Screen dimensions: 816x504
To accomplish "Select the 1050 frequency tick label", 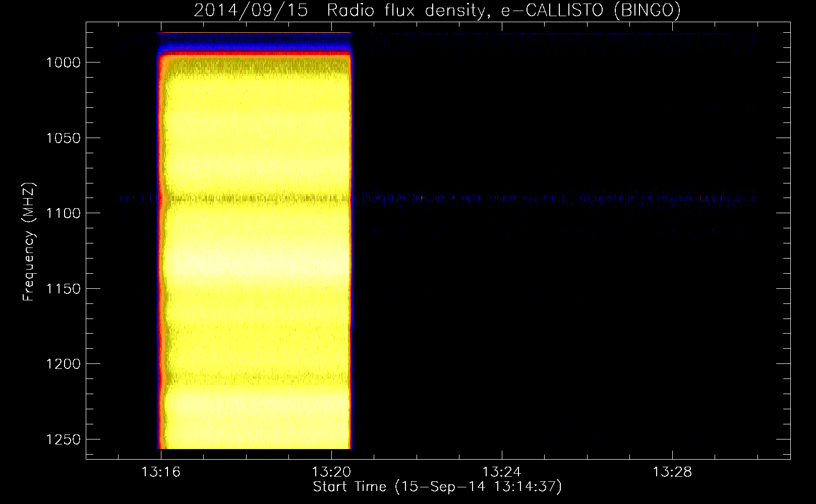I will click(63, 138).
